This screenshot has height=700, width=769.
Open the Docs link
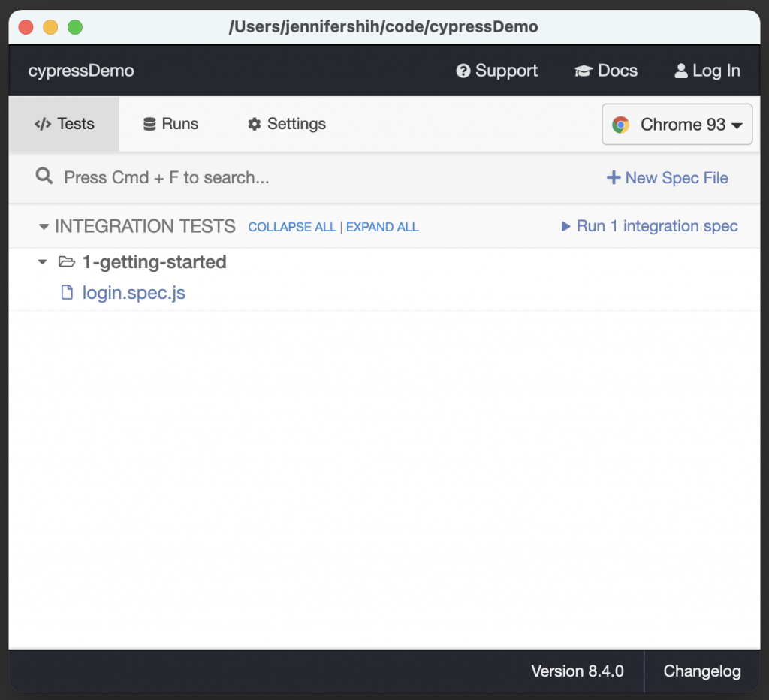pos(606,71)
